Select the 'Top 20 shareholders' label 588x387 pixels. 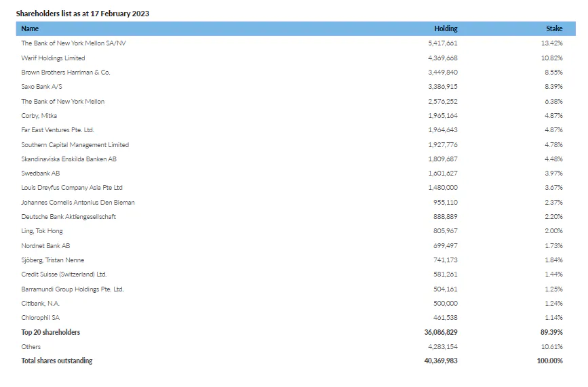tap(51, 332)
